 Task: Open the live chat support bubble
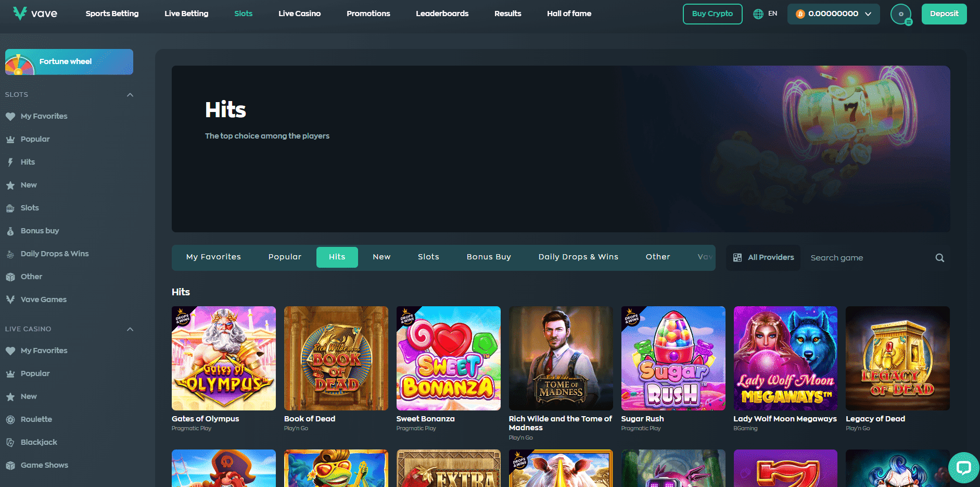(x=963, y=467)
